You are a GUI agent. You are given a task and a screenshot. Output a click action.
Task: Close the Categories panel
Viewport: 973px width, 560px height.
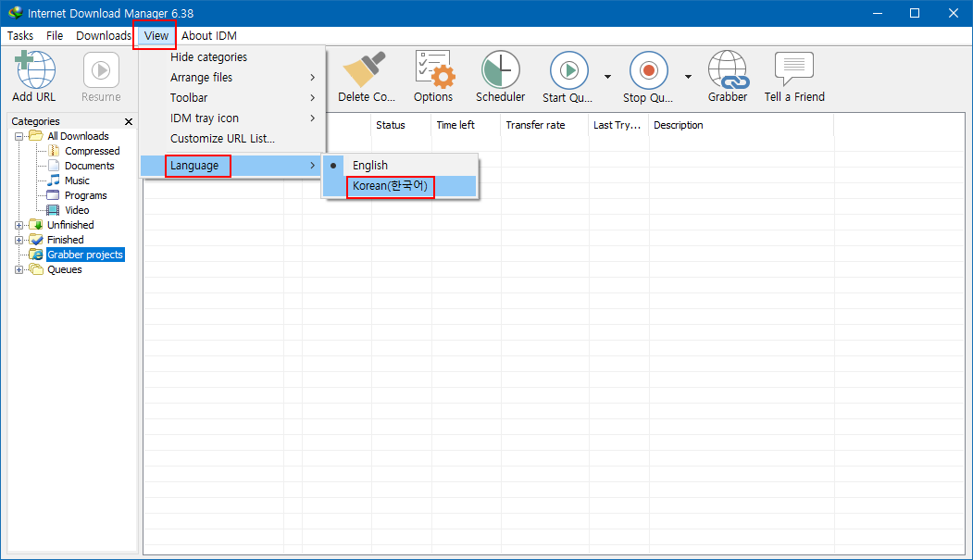129,121
